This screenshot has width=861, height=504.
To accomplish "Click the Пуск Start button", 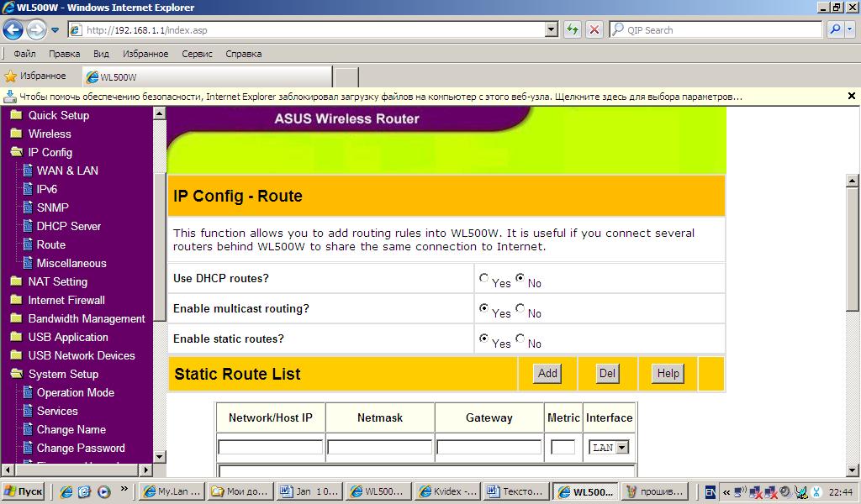I will click(23, 491).
